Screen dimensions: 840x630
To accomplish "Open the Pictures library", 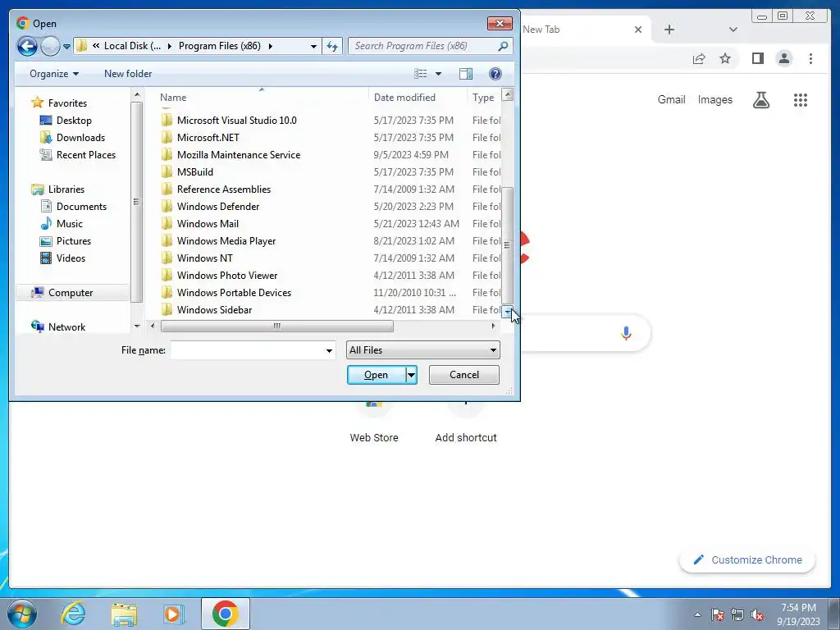I will (x=73, y=241).
